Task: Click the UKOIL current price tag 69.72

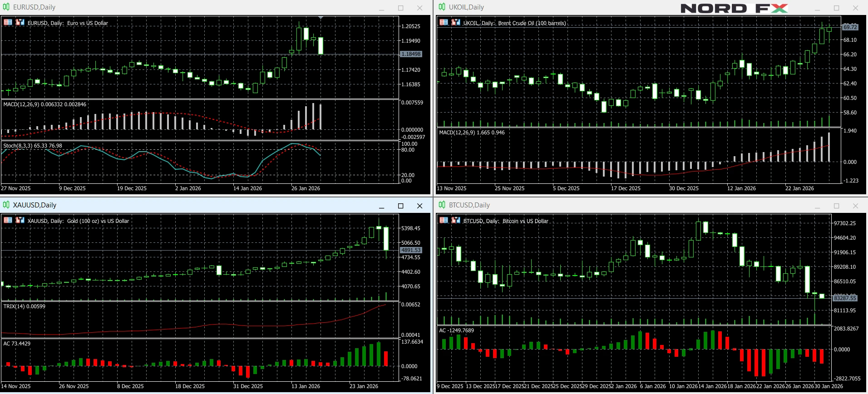Action: (850, 27)
